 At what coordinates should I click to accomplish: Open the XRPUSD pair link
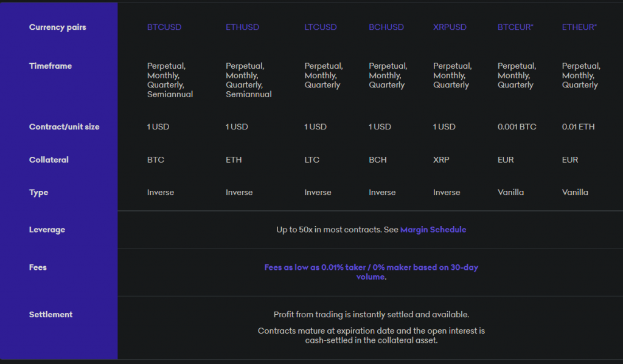click(x=450, y=27)
